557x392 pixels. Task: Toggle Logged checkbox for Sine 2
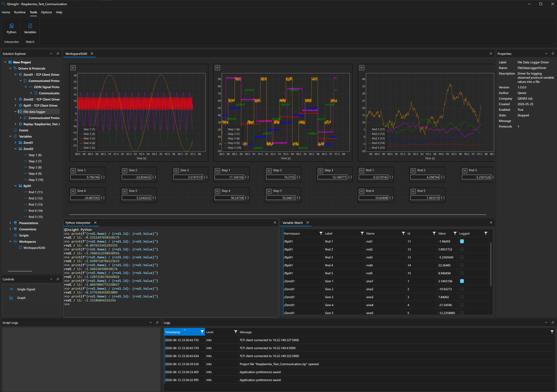pyautogui.click(x=462, y=289)
